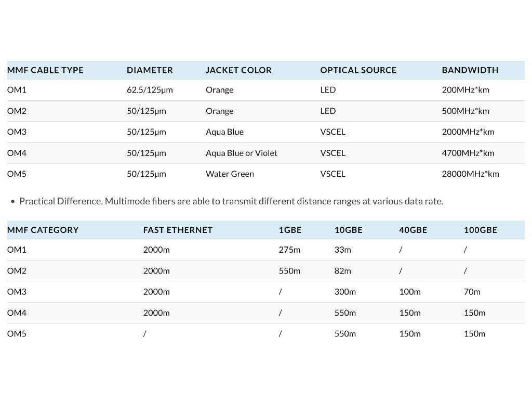Select the 28000MHz*km bandwidth cell
This screenshot has width=532, height=416.
pyautogui.click(x=470, y=174)
